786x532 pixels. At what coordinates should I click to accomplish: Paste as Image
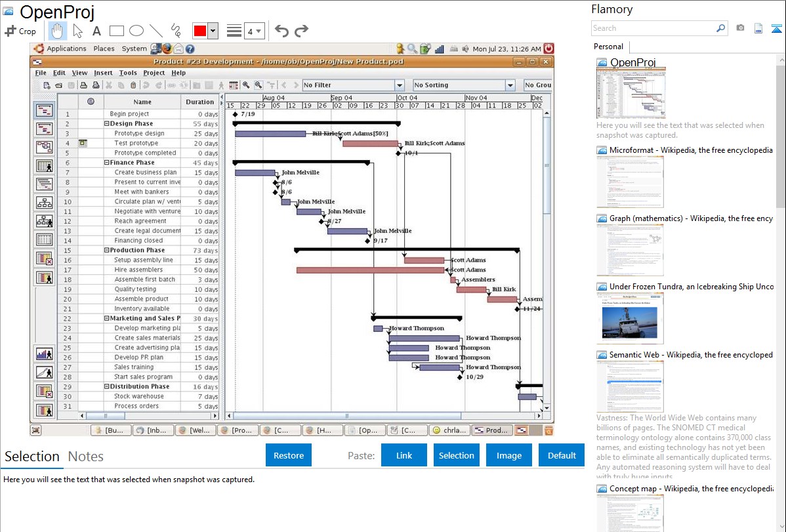(508, 455)
